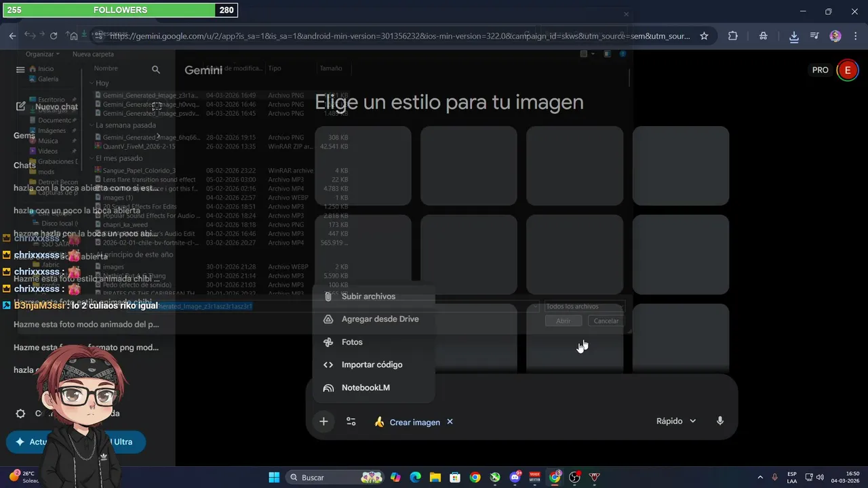This screenshot has height=488, width=868.
Task: Open the Chrome three-dot menu
Action: 854,36
